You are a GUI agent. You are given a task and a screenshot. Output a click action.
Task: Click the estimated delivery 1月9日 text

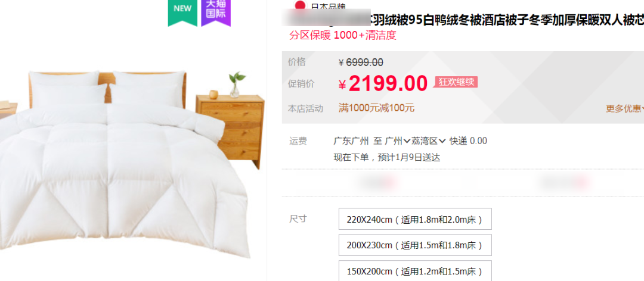coord(408,158)
